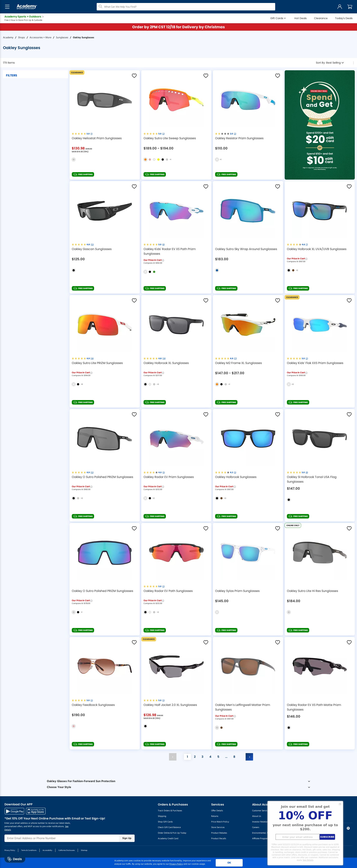Viewport: 357px width, 868px height.
Task: Click heart icon on Oakley SI Holbrook Tonal USA Flag
Action: pyautogui.click(x=349, y=414)
